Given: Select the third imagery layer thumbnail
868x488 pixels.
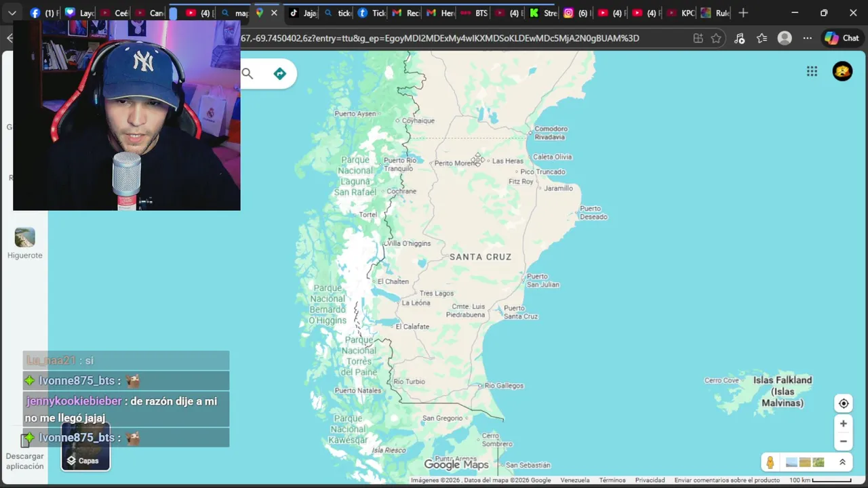Looking at the screenshot, I should click(818, 462).
